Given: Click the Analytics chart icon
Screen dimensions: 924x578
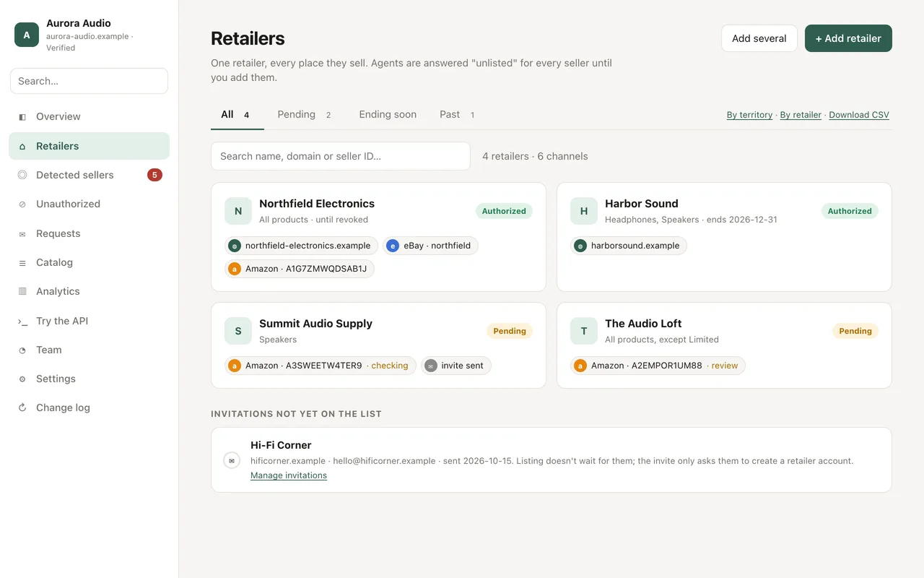Looking at the screenshot, I should tap(22, 292).
